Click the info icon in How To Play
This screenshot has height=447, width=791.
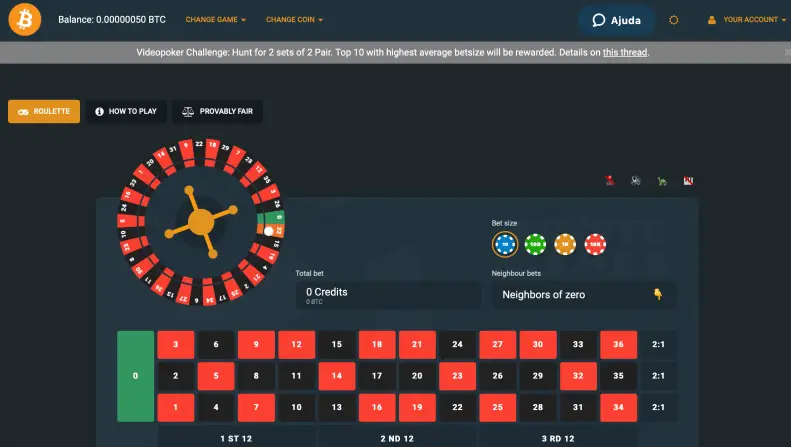100,112
